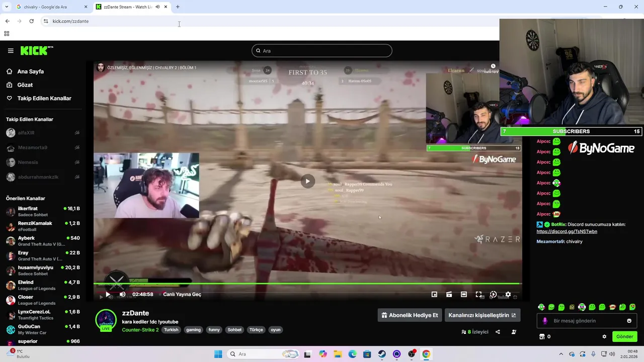Toggle theater mode on the player
The height and width of the screenshot is (362, 644).
click(464, 295)
